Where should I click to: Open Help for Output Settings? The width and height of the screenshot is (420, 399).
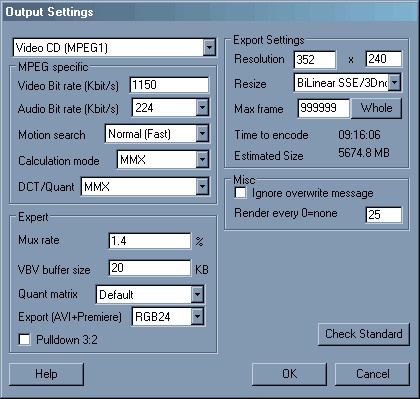(46, 374)
